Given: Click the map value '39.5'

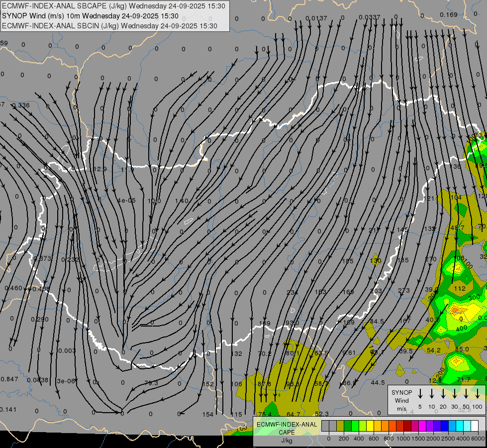Looking at the screenshot, I should point(405,351).
